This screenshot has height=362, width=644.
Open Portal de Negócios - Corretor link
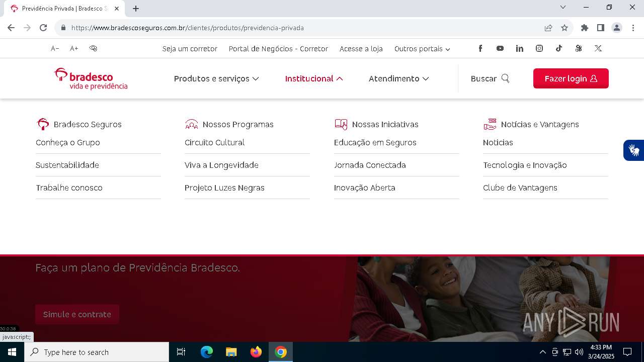278,49
